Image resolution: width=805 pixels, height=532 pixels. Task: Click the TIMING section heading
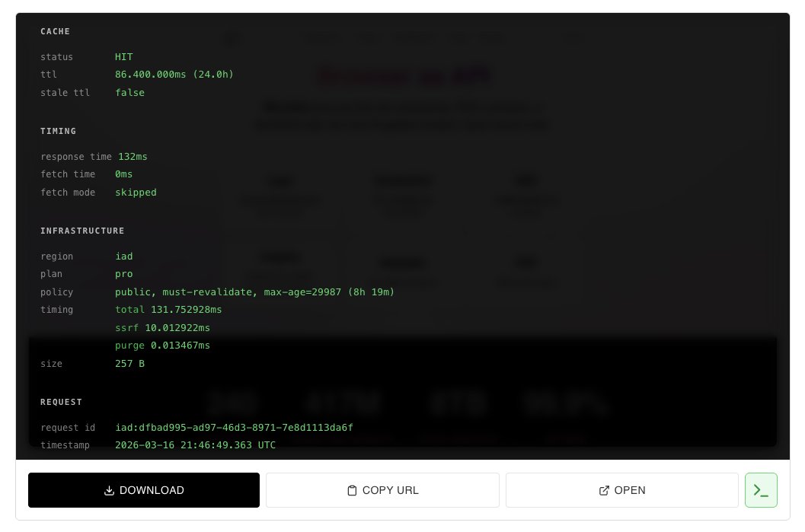(x=58, y=131)
